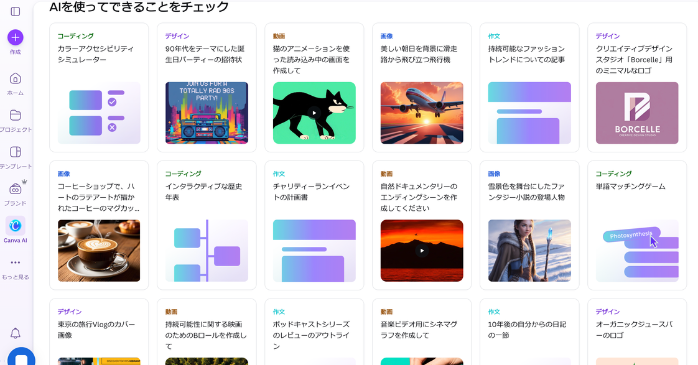Select prompt 90年代をテーマにした誕生日パーティーの招待状
This screenshot has width=698, height=365.
point(205,54)
